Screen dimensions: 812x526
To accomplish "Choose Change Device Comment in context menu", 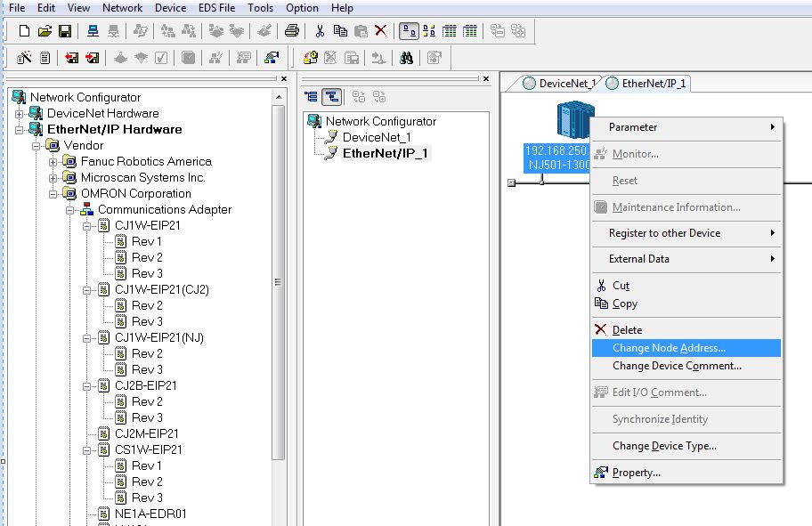I will [686, 366].
